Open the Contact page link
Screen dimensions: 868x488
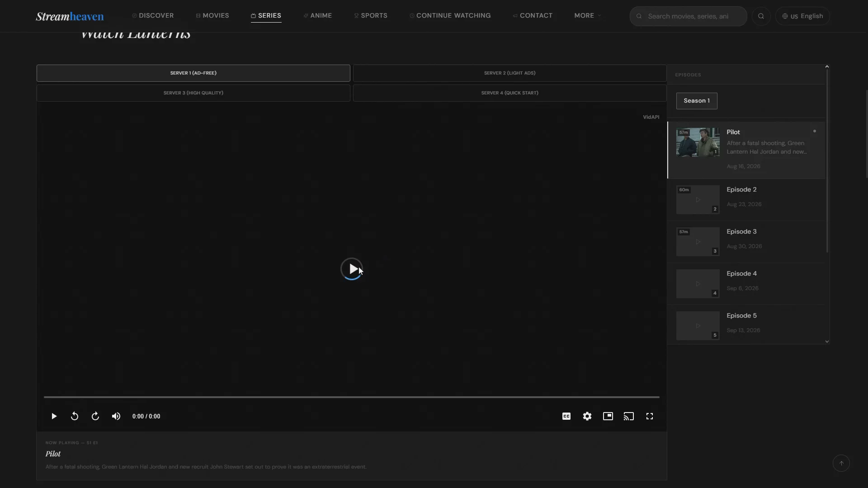tap(533, 15)
